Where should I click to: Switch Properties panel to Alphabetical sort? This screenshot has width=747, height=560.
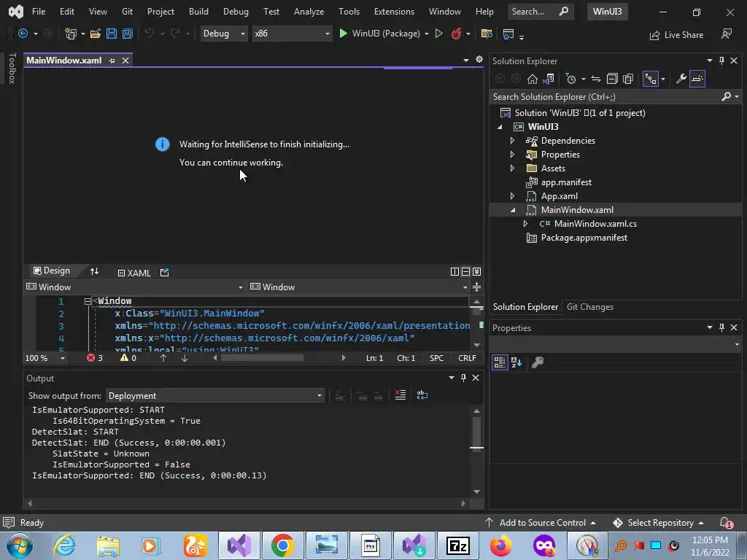[x=516, y=362]
